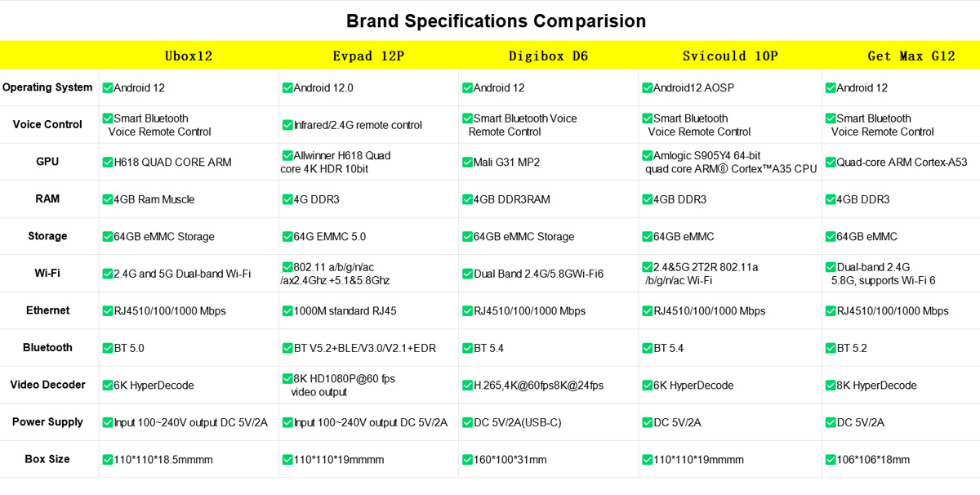The height and width of the screenshot is (495, 980).
Task: Click the checkbox beside Infrared/2.4G remote control
Action: pos(287,126)
